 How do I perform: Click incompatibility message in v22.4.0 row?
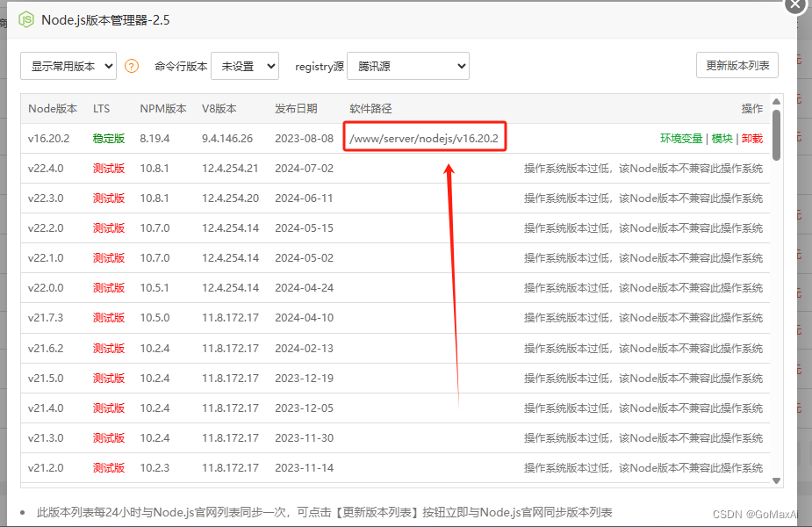pos(643,169)
